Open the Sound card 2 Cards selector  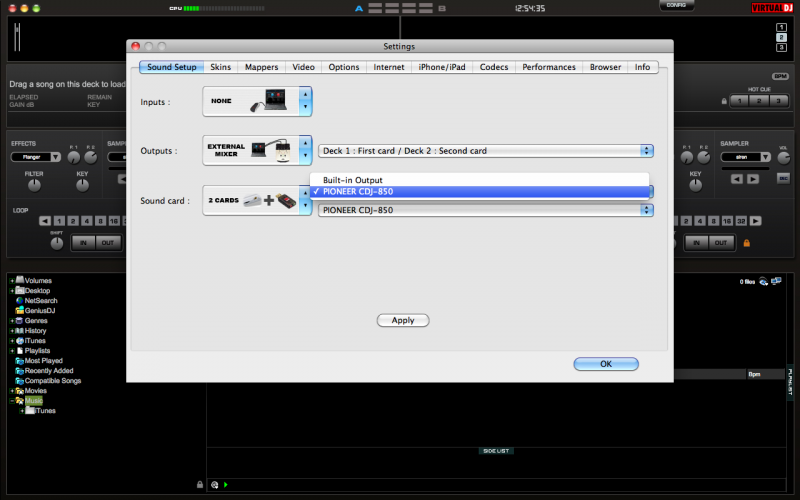pos(257,200)
